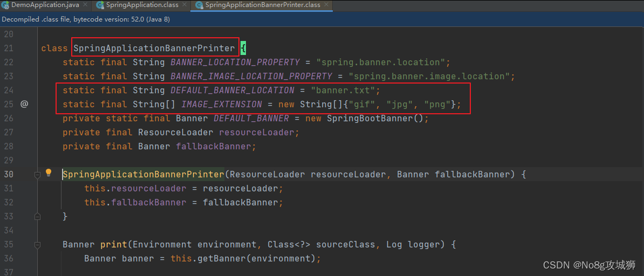Screen dimensions: 644x276
Task: Click the class name SpringApplicationBannerPrinter on line 21
Action: 154,49
